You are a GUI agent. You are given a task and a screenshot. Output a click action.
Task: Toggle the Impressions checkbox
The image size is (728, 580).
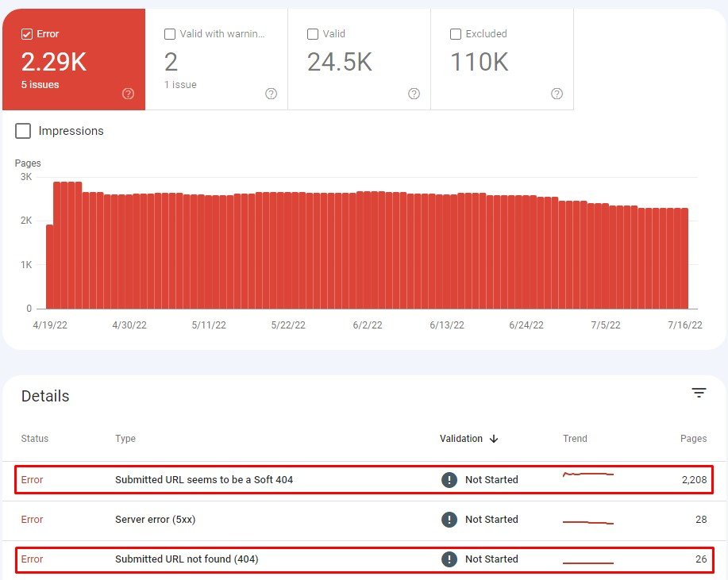(23, 131)
